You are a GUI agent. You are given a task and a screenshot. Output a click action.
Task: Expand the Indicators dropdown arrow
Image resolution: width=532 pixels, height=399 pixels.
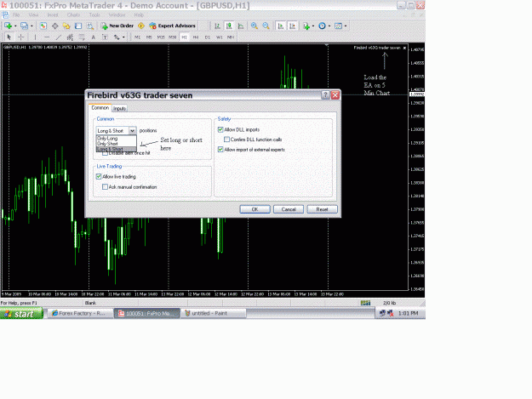[313, 26]
